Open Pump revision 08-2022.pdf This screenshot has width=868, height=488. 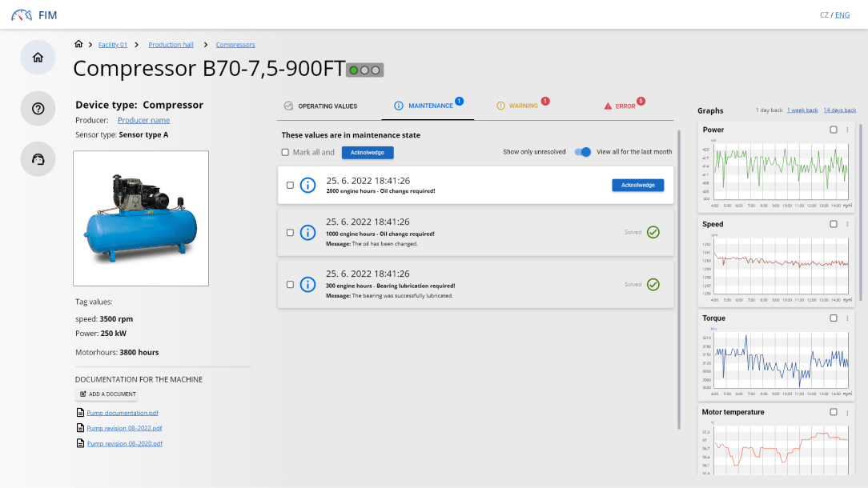pos(124,428)
